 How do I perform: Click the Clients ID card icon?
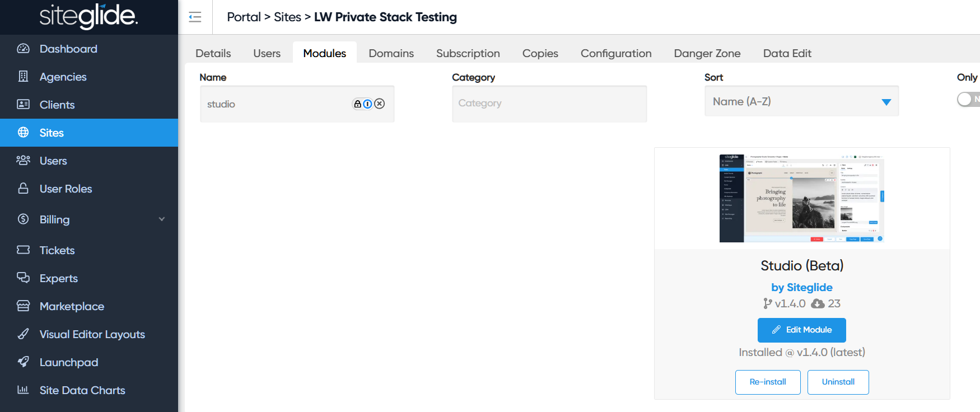tap(23, 104)
